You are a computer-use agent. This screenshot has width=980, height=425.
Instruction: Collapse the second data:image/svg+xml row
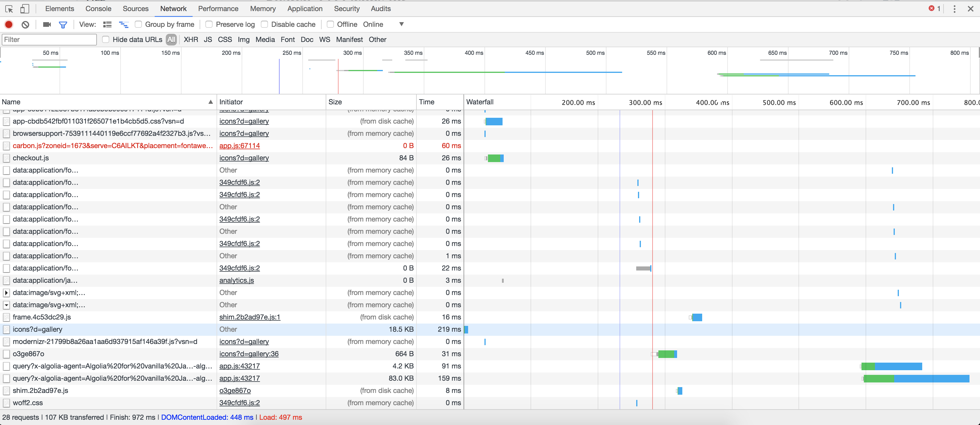(6, 305)
